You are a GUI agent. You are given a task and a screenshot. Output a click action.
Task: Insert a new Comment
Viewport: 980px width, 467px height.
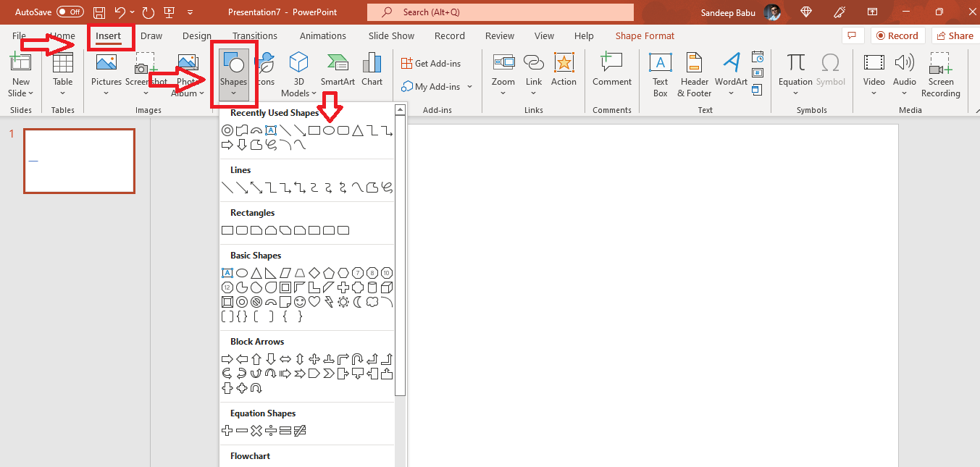tap(612, 70)
